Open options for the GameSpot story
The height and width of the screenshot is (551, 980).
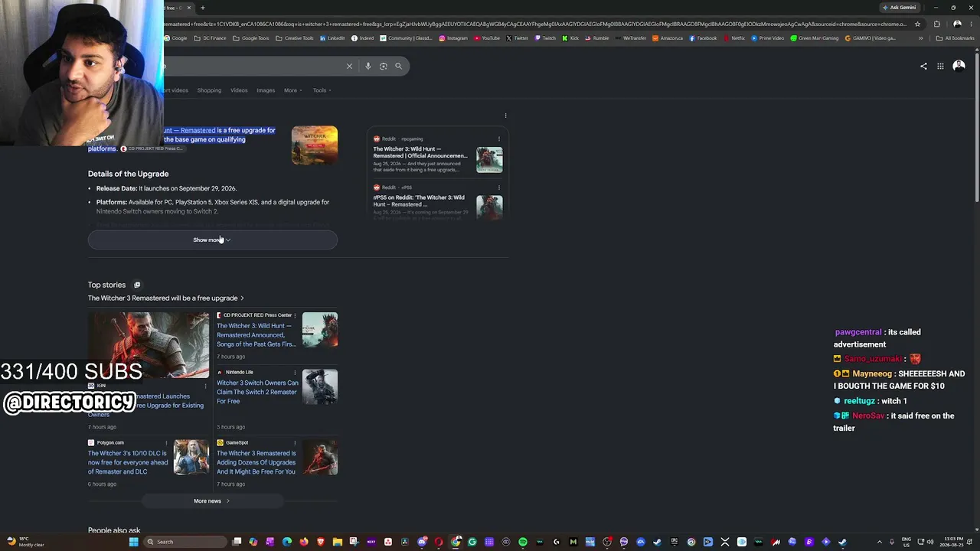295,442
